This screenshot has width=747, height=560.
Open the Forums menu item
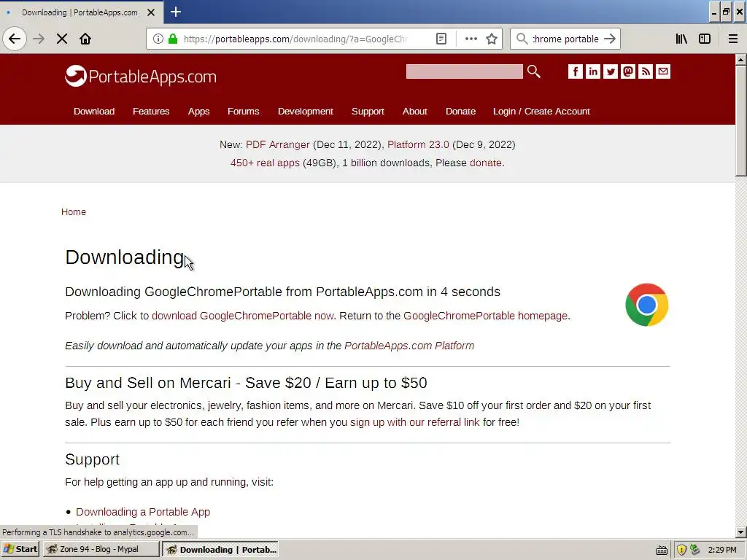[243, 111]
